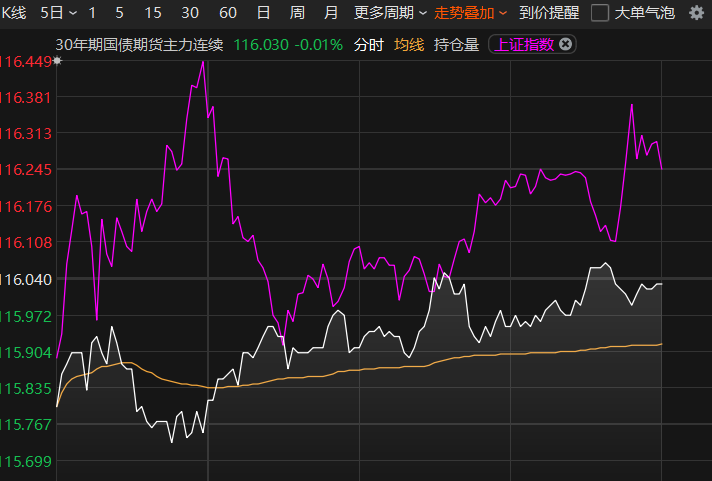Click the 到价提醒 price alert button
This screenshot has width=712, height=481.
click(x=549, y=13)
